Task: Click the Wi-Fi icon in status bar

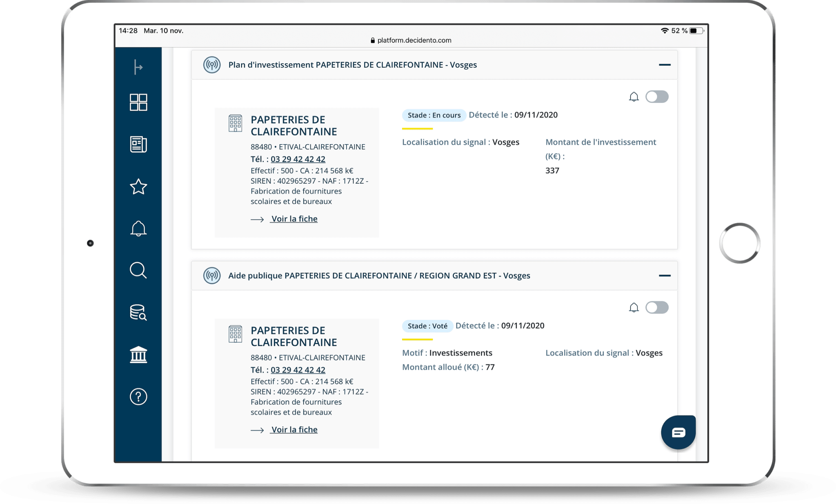Action: [665, 31]
